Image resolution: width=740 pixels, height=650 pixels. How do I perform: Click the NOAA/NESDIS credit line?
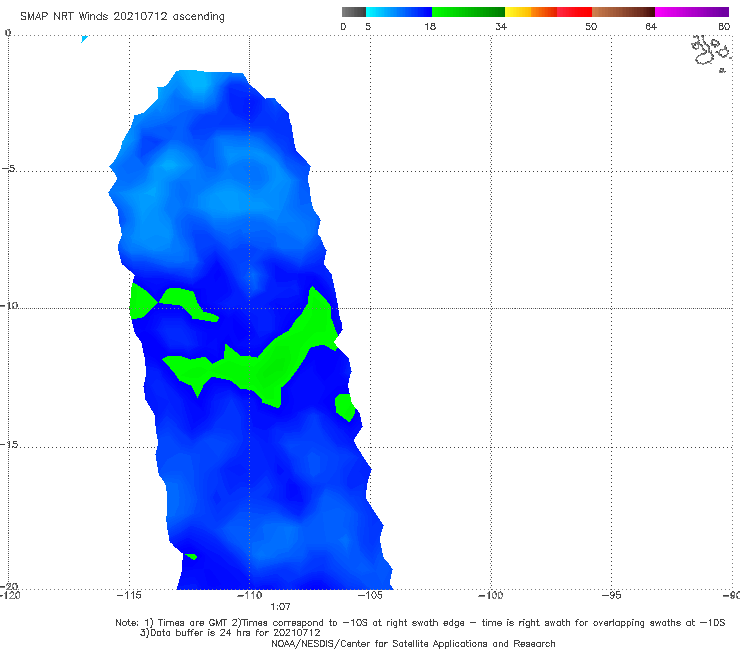413,643
